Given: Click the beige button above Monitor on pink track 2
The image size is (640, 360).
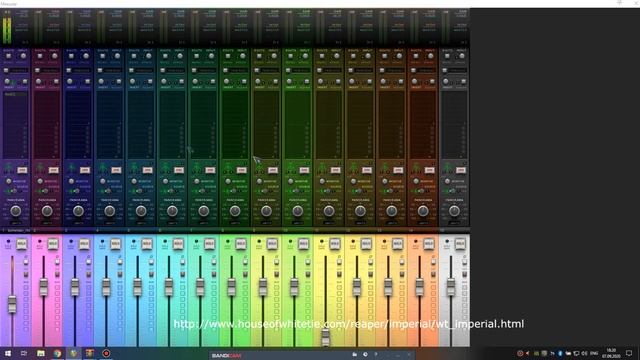Looking at the screenshot, I should [x=53, y=170].
